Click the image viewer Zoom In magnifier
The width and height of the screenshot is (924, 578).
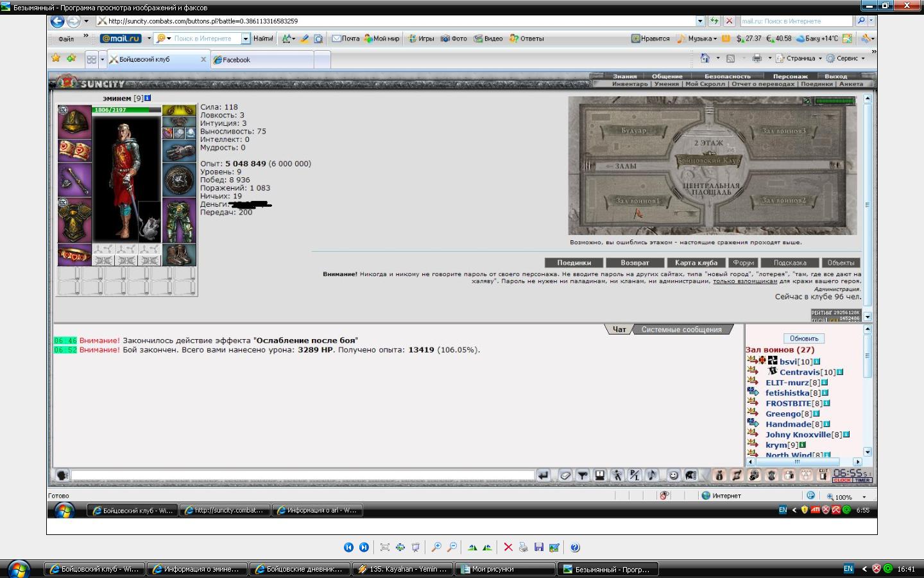[x=436, y=547]
